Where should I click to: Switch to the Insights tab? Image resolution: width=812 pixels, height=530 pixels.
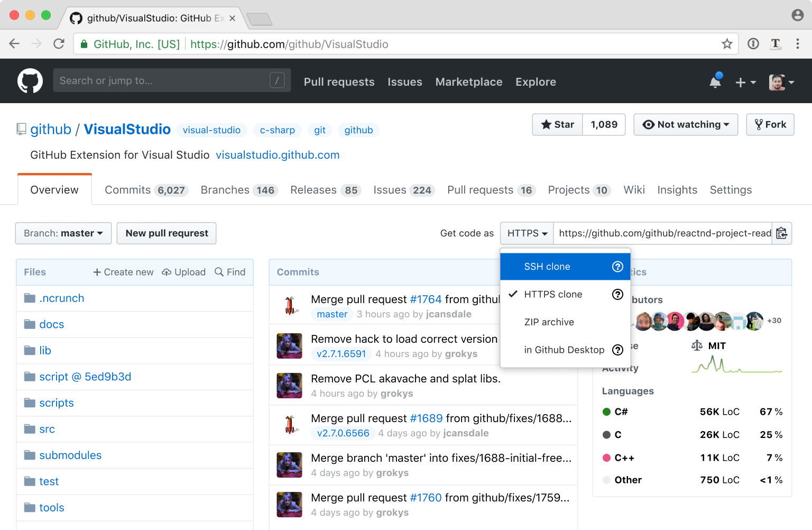pos(677,190)
